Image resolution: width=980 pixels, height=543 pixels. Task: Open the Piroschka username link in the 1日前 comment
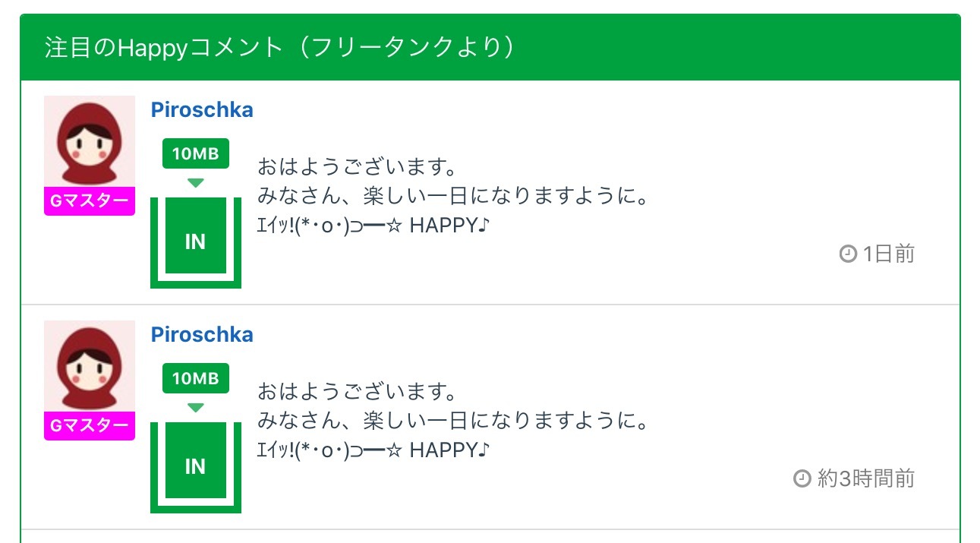(x=202, y=110)
